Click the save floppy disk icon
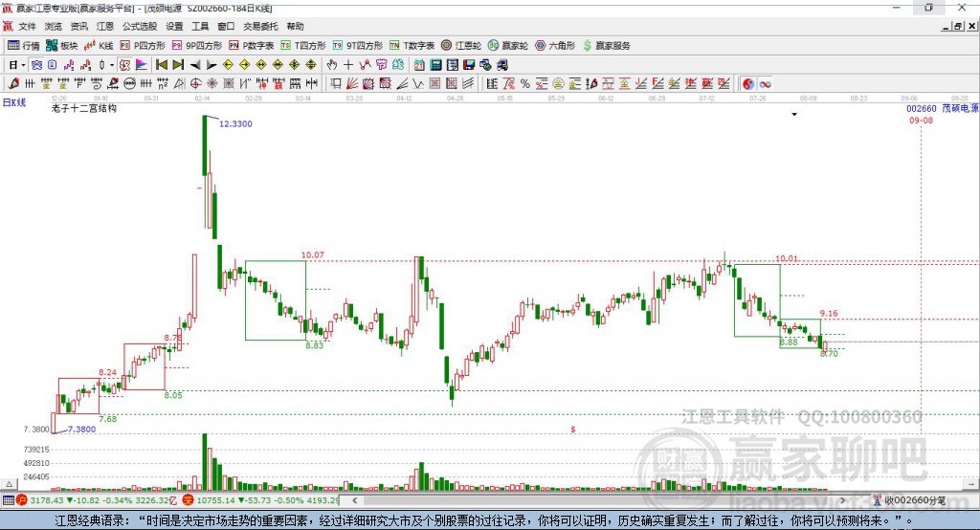Viewport: 980px width, 530px height. (469, 65)
